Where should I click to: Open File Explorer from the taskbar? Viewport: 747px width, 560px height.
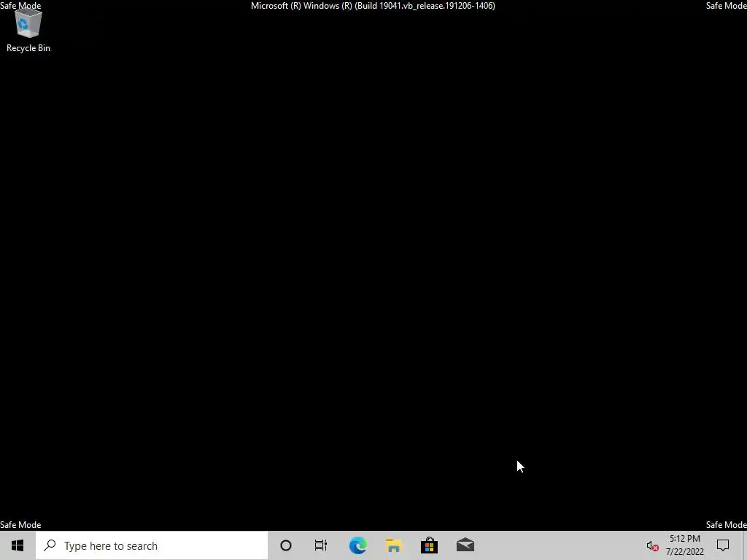click(x=393, y=545)
